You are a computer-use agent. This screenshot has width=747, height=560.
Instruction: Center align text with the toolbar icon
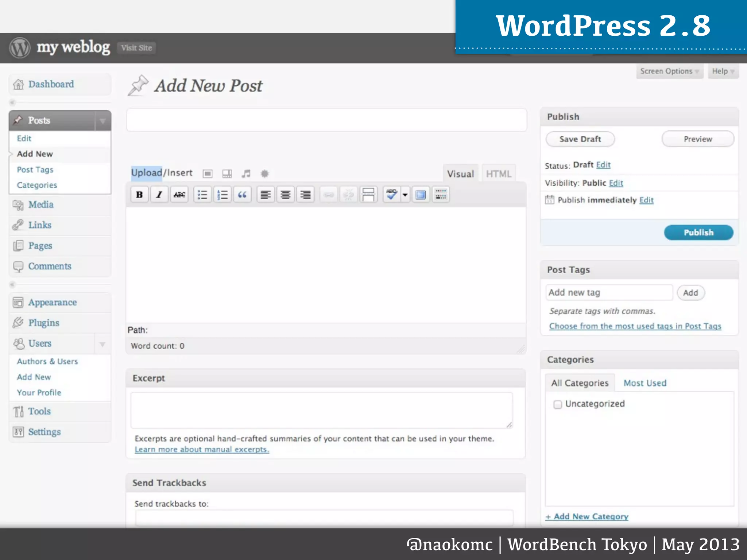pos(285,195)
